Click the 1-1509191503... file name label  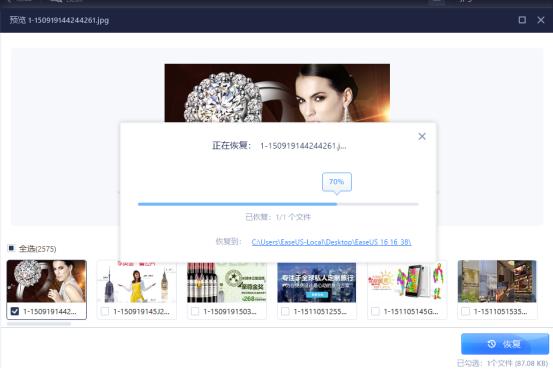coord(230,311)
